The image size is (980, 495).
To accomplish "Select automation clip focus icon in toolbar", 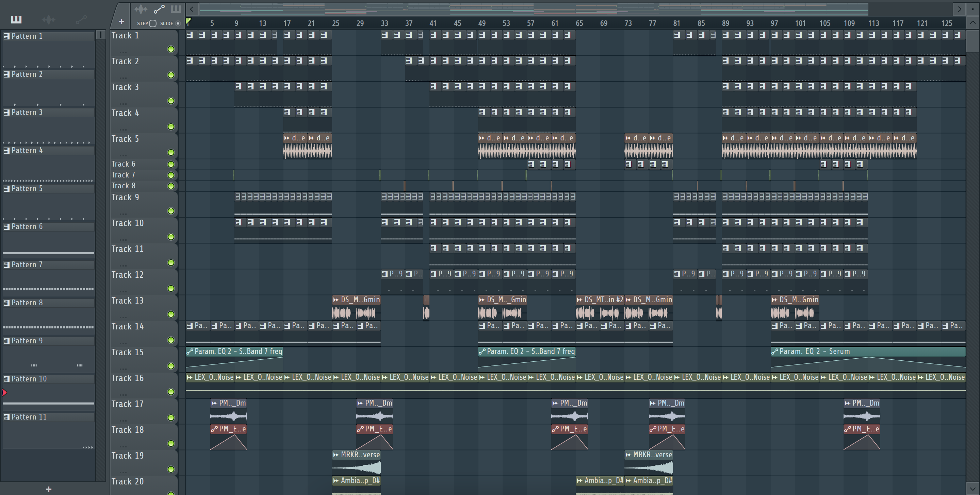I will (159, 9).
